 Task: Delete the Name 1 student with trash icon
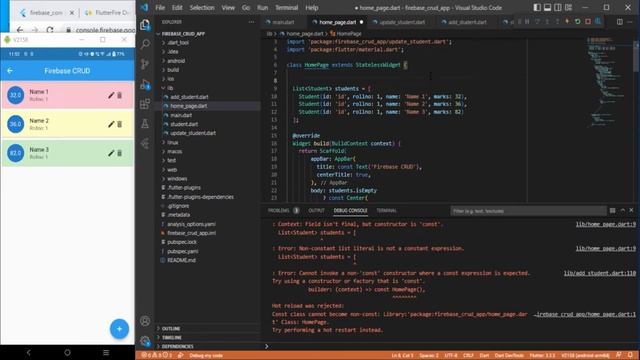pos(120,95)
